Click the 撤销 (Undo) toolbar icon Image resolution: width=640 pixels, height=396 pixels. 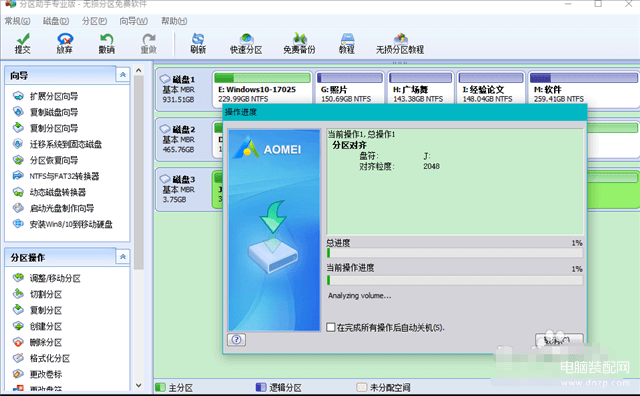(x=107, y=44)
